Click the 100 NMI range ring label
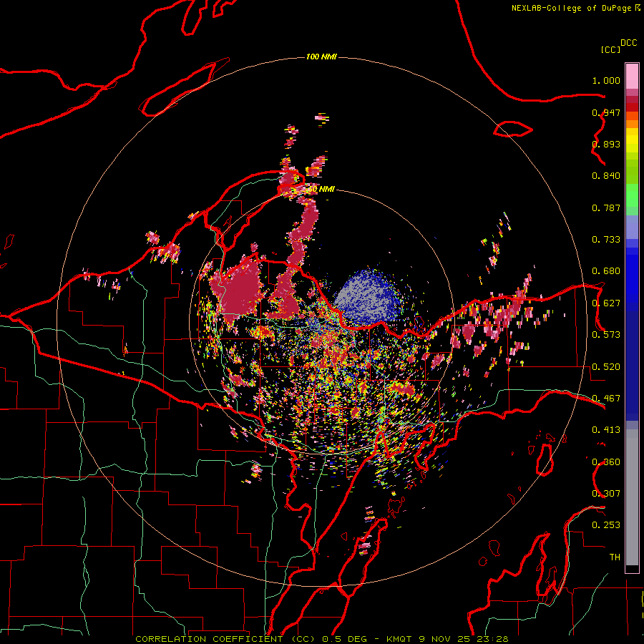Viewport: 644px width, 644px height. pos(321,57)
